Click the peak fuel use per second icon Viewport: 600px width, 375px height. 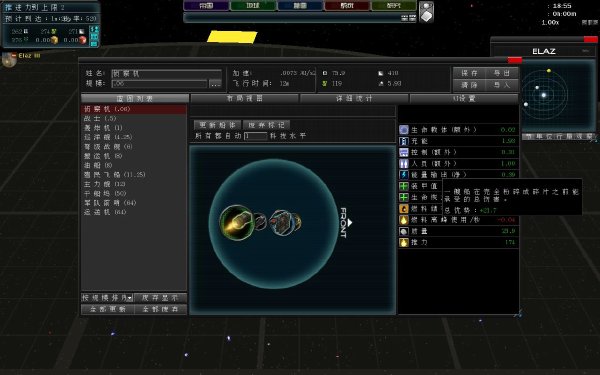404,220
